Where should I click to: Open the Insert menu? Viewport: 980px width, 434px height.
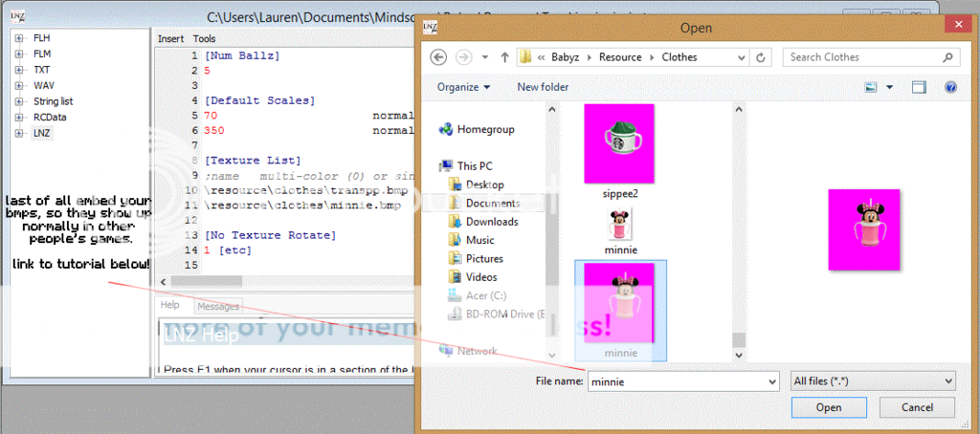coord(170,39)
